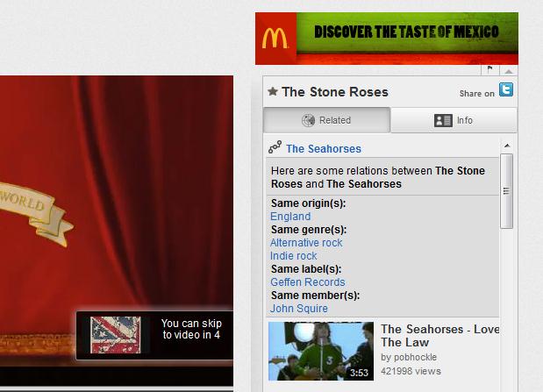Open the Love Is The Law video title
Image resolution: width=543 pixels, height=392 pixels.
point(439,336)
